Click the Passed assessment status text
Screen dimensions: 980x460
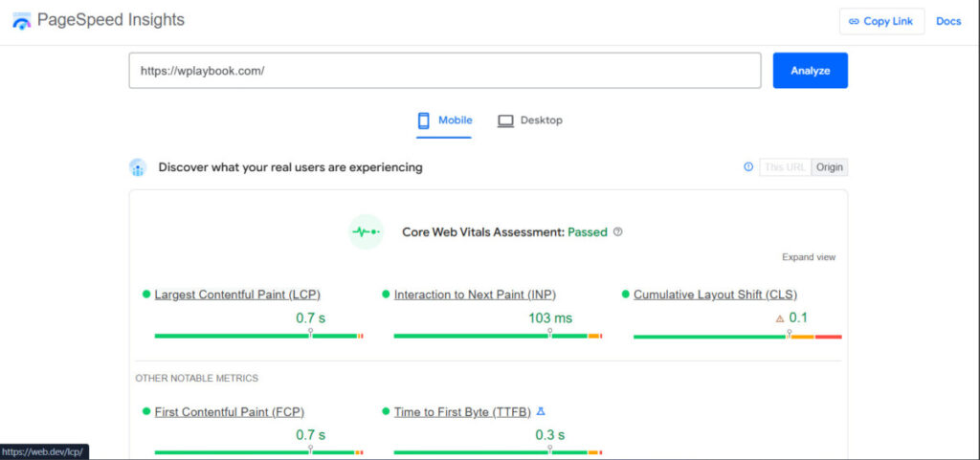pos(588,232)
